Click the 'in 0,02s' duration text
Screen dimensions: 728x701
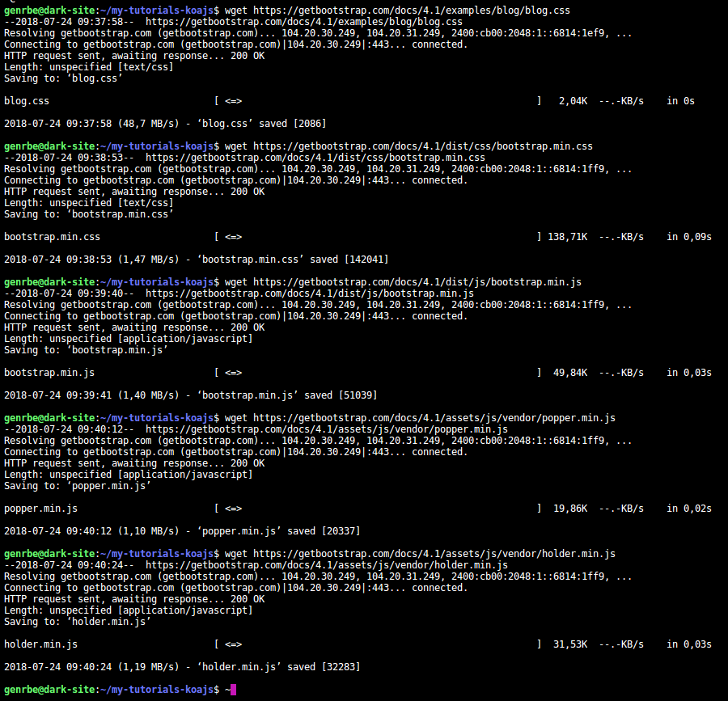[x=689, y=509]
